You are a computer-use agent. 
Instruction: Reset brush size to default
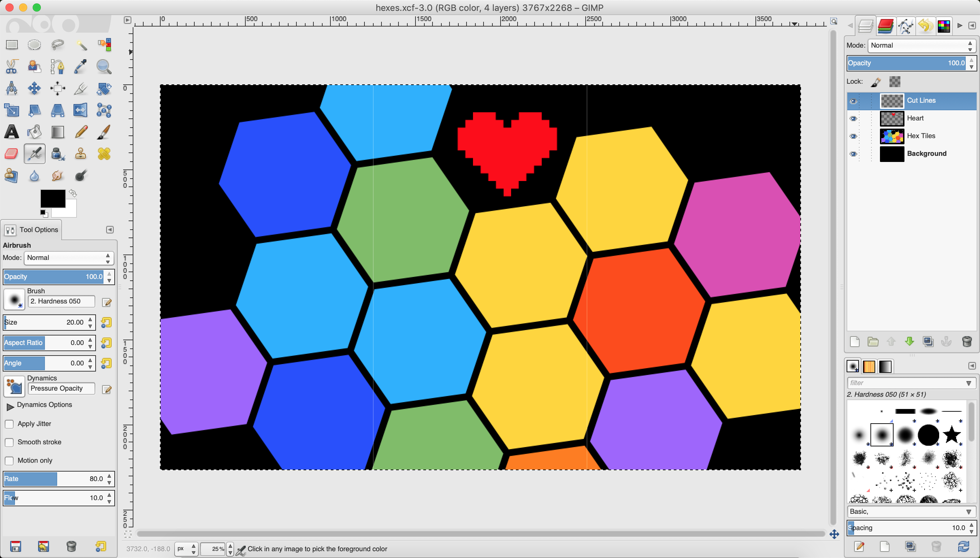tap(106, 322)
